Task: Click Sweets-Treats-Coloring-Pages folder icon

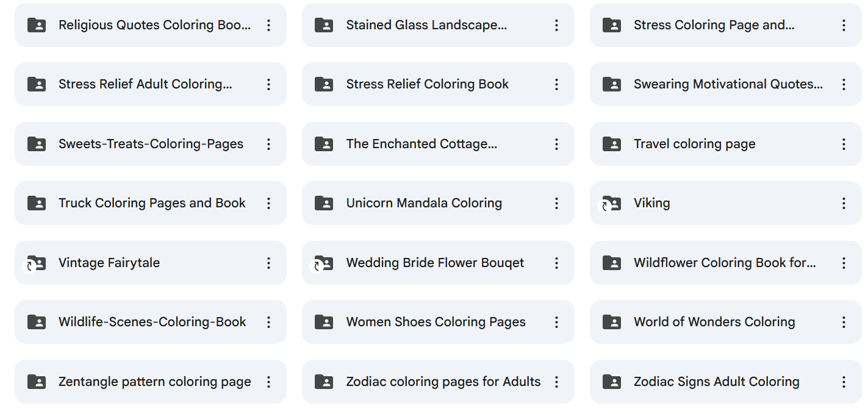Action: coord(37,144)
